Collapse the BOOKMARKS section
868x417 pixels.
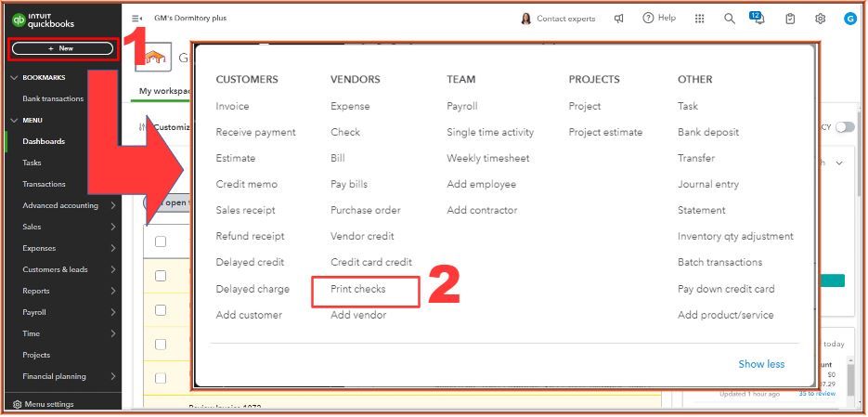pos(15,77)
